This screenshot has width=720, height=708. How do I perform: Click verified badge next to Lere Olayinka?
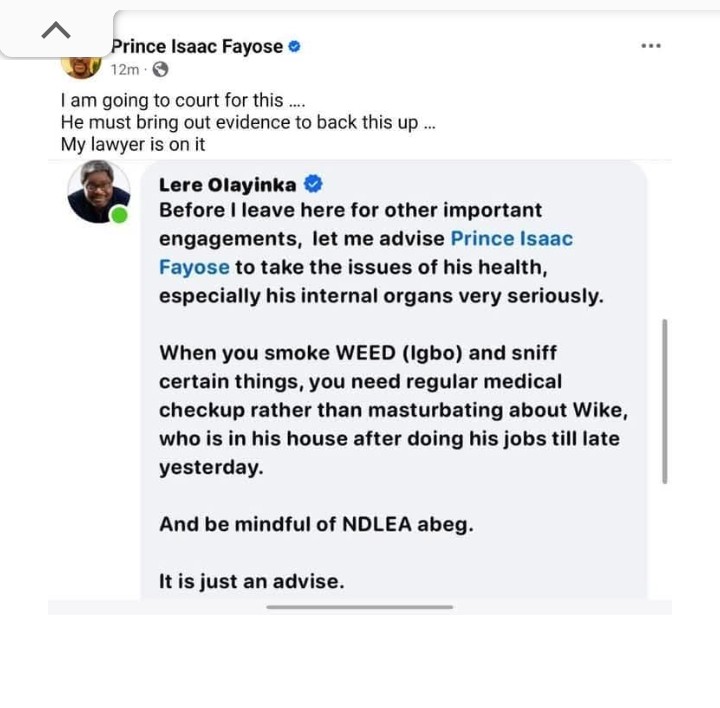point(313,184)
